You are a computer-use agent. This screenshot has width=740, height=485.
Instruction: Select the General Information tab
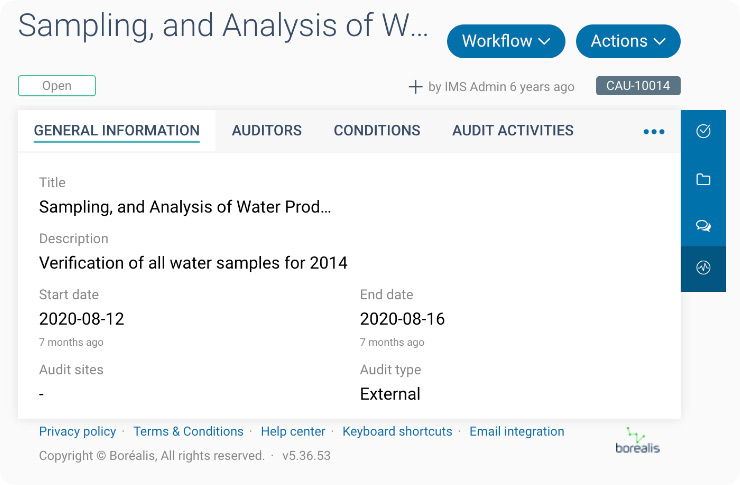(117, 130)
